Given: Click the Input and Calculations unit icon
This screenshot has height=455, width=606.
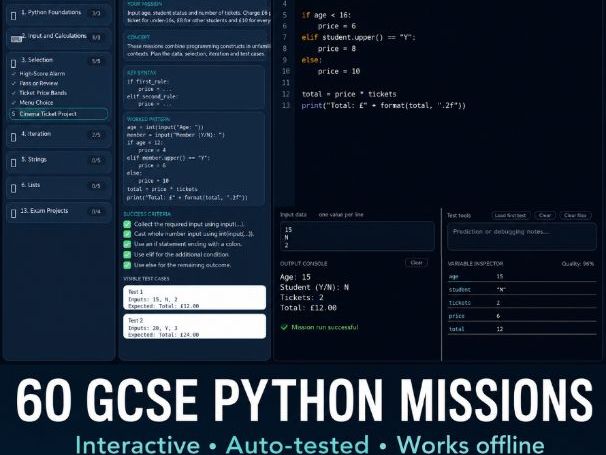Looking at the screenshot, I should point(16,39).
